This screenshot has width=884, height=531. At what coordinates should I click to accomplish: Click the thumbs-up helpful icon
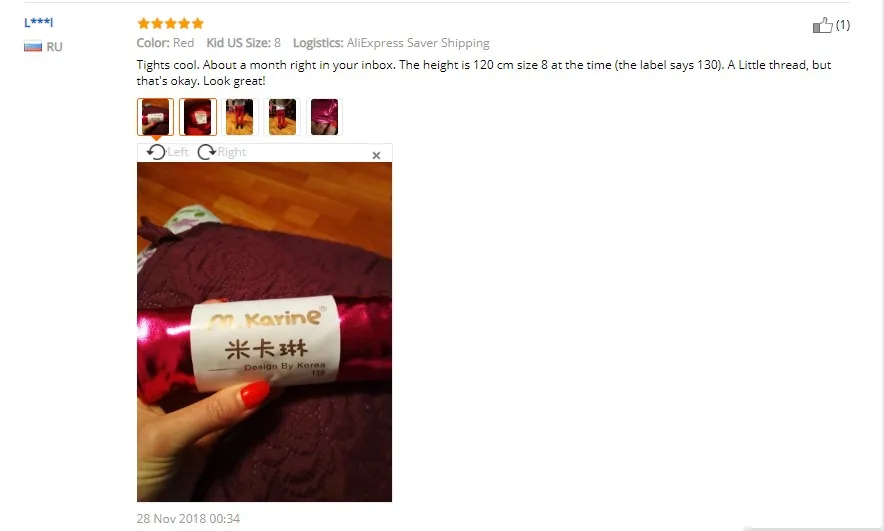(x=823, y=25)
